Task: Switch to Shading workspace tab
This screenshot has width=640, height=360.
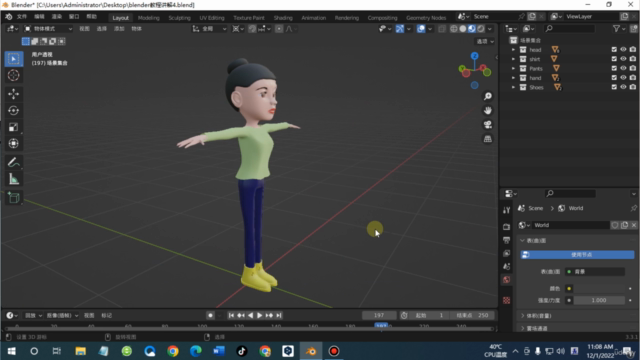Action: tap(283, 18)
